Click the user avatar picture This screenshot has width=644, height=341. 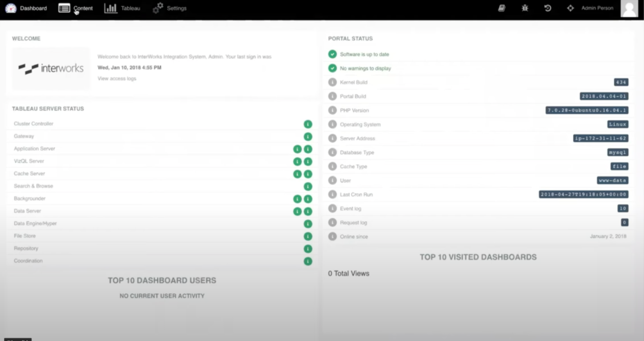tap(629, 8)
